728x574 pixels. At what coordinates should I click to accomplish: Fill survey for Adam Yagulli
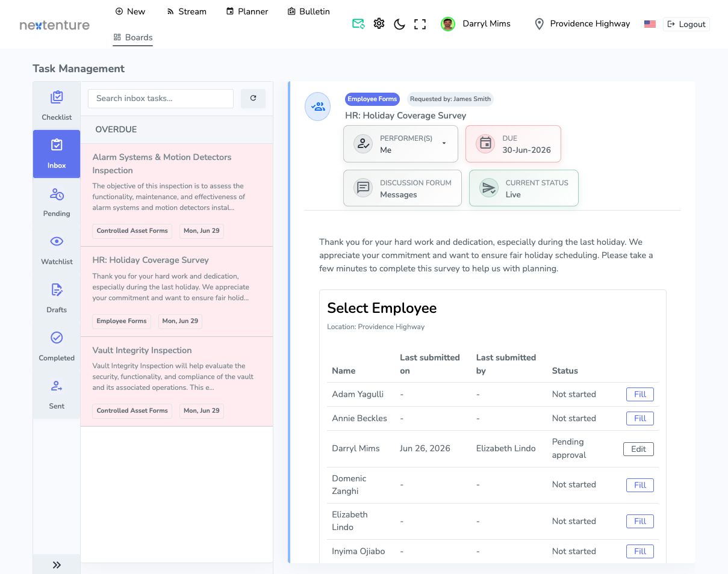pyautogui.click(x=640, y=394)
